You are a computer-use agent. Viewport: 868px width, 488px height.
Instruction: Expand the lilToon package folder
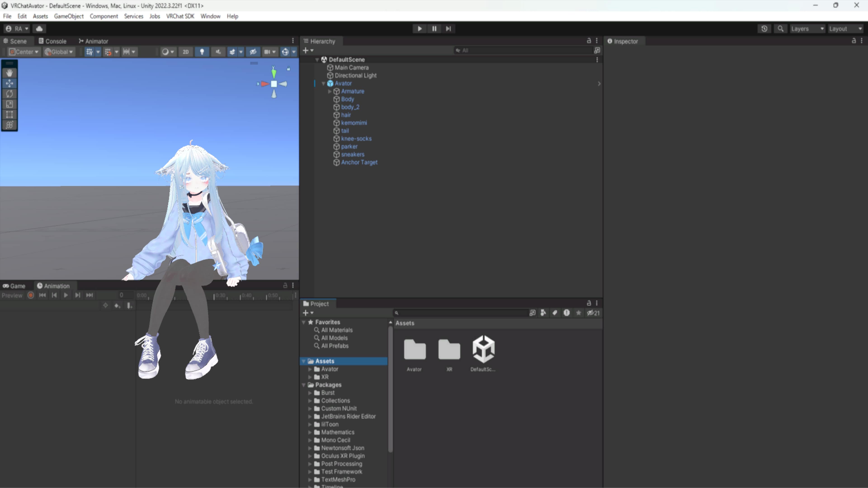[310, 424]
